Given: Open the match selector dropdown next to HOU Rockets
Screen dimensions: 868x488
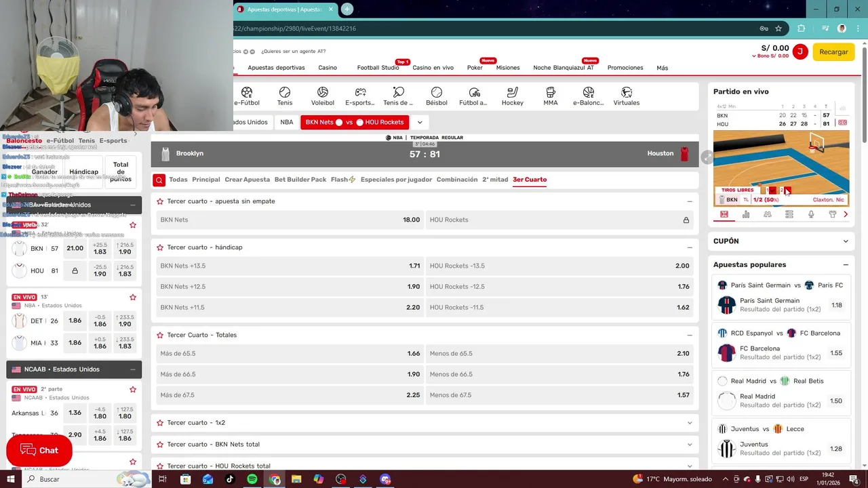Looking at the screenshot, I should point(420,122).
